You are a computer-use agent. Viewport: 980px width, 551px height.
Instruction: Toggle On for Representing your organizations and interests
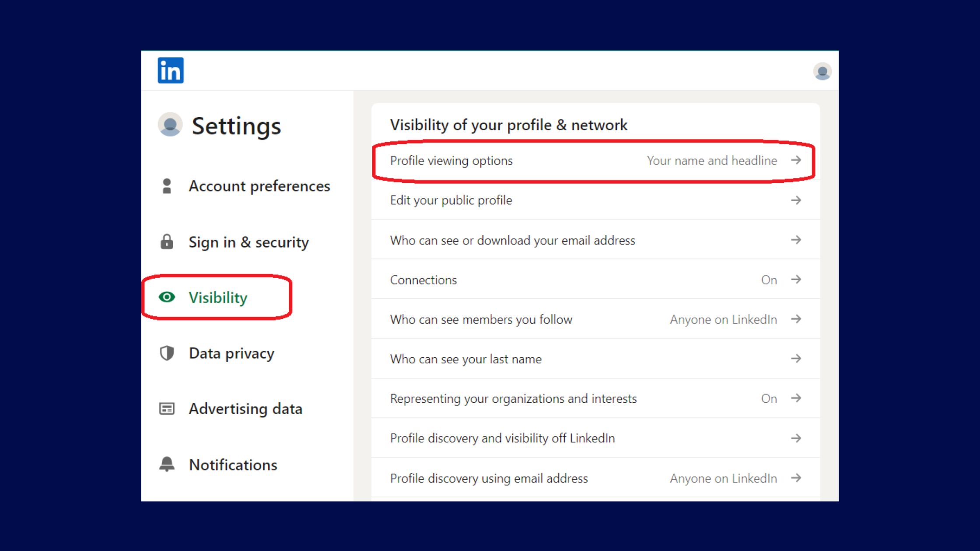coord(769,398)
